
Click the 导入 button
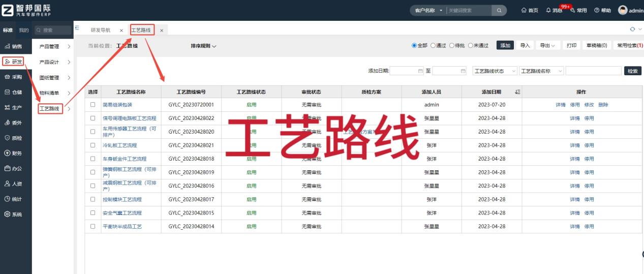(525, 45)
